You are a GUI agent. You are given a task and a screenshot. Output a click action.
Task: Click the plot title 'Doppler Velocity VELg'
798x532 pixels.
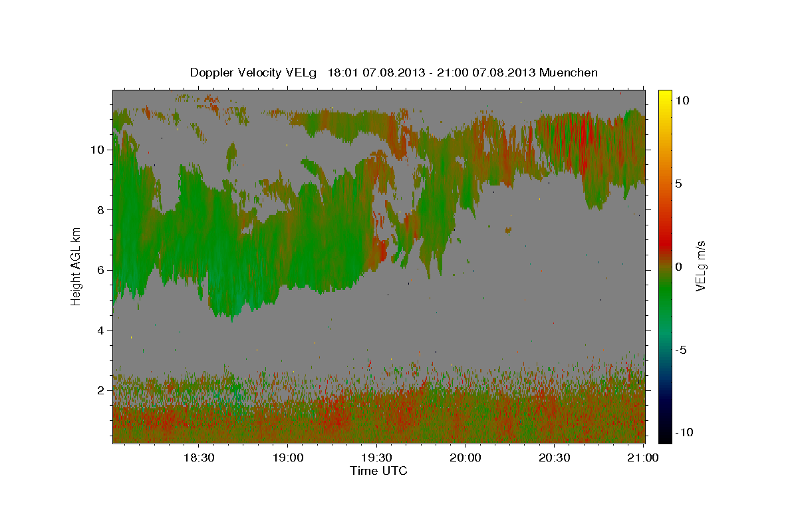tap(253, 72)
